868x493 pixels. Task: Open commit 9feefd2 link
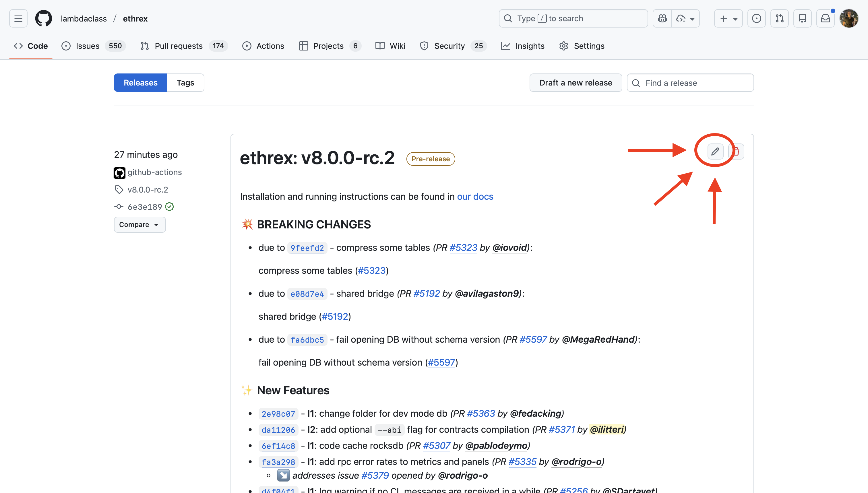(x=307, y=248)
